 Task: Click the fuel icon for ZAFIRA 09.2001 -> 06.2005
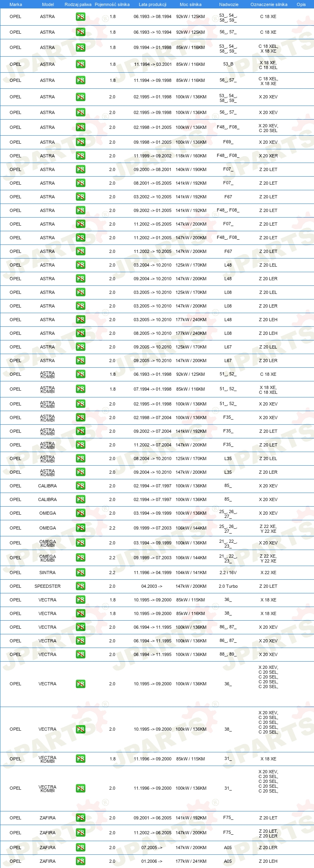[x=80, y=818]
